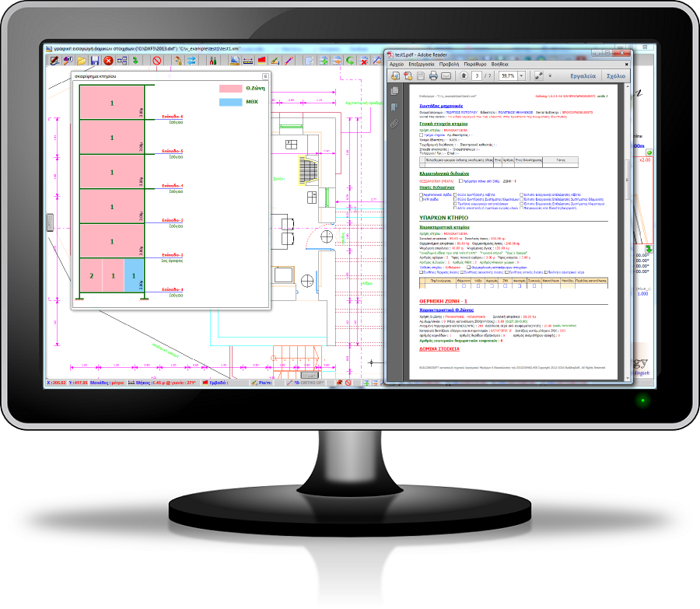Click the Εργαλεία tools pane button
This screenshot has height=609, width=700.
pos(583,76)
